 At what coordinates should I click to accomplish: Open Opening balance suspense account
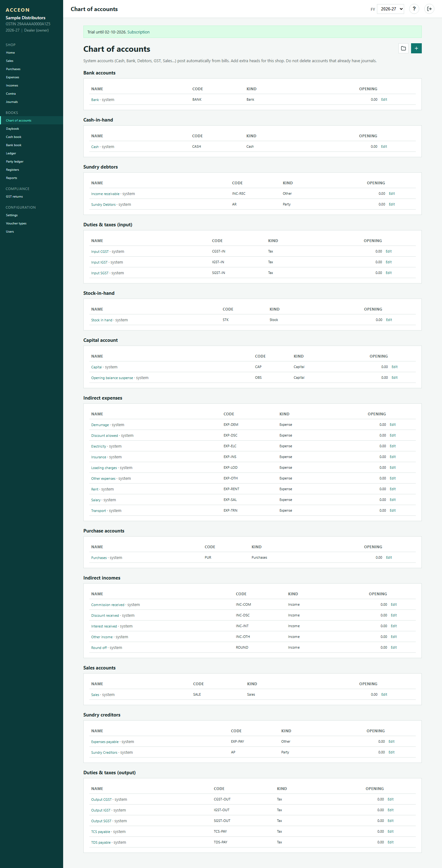click(x=112, y=378)
